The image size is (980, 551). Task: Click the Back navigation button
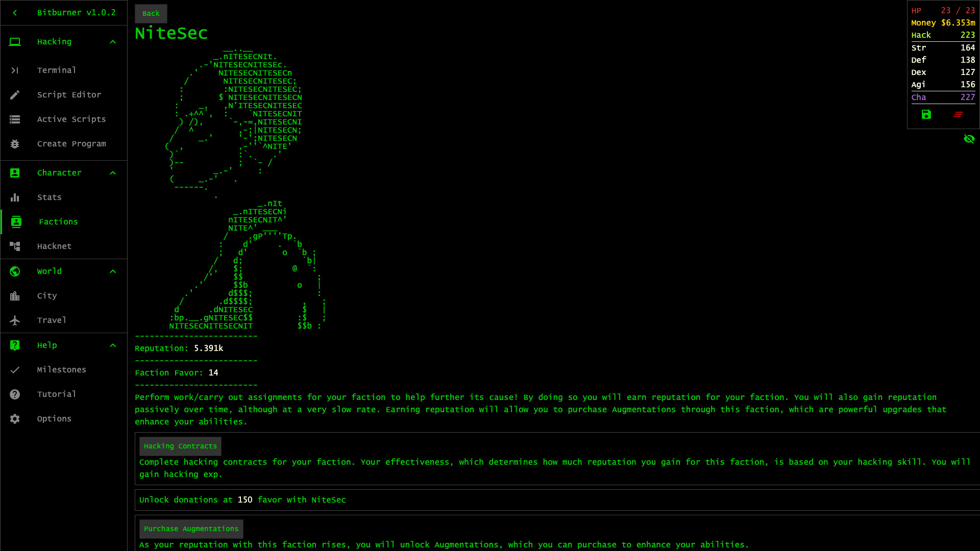tap(151, 13)
